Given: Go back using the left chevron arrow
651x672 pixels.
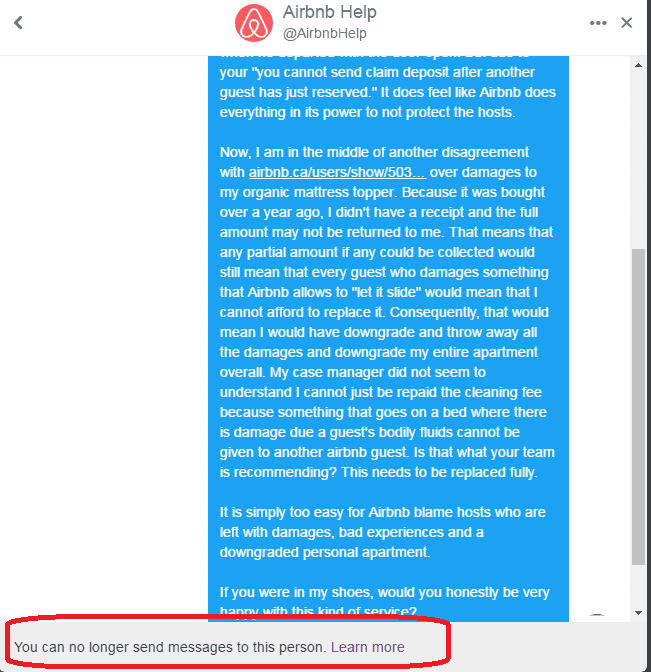Looking at the screenshot, I should 18,23.
